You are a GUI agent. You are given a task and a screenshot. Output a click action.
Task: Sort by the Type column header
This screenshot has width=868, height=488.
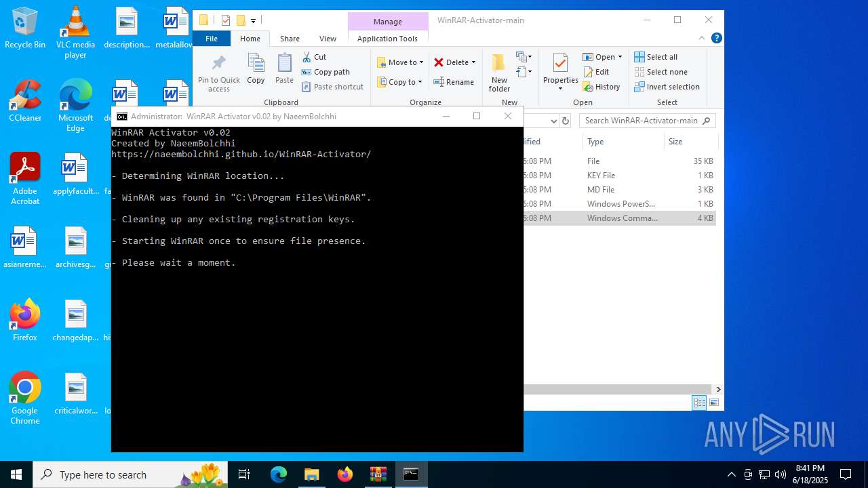coord(623,142)
